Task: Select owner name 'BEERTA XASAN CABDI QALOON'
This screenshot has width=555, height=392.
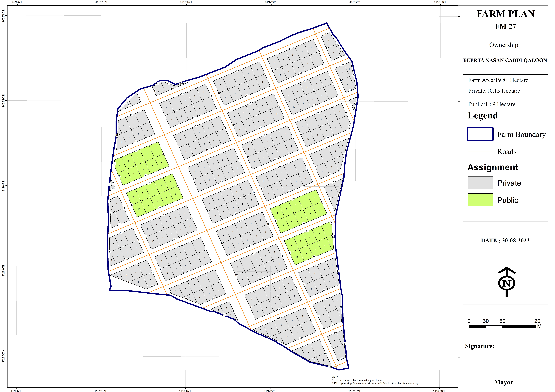Action: click(x=505, y=60)
